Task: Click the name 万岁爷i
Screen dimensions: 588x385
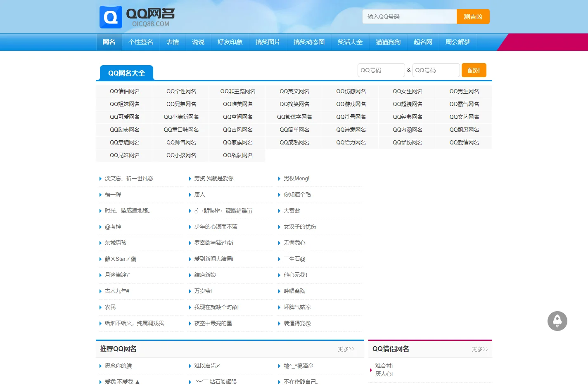Action: [x=203, y=291]
